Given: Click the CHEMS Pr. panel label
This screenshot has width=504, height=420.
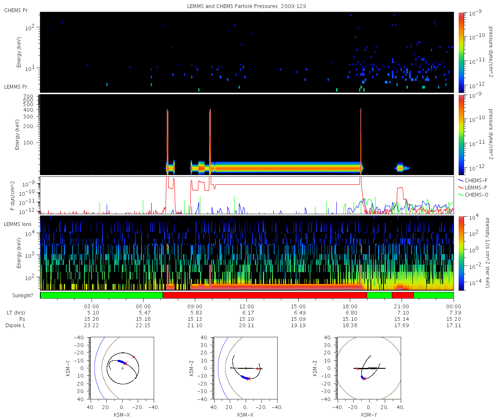Looking at the screenshot, I should pyautogui.click(x=16, y=10).
